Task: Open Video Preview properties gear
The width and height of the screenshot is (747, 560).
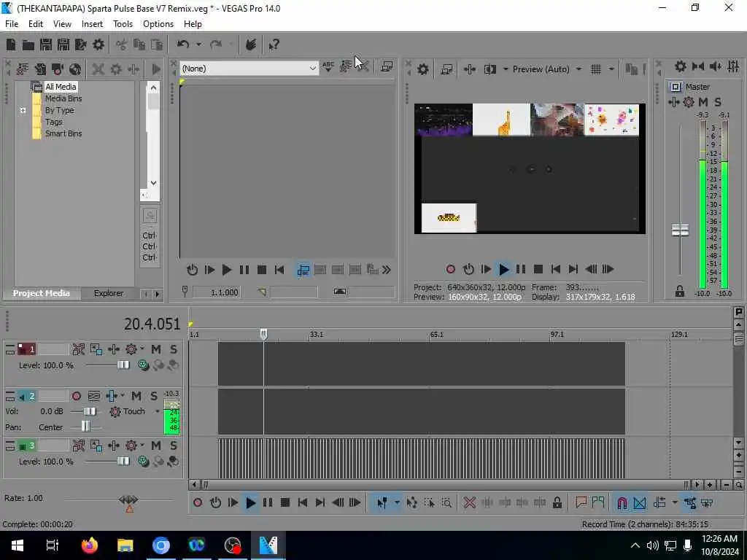Action: 422,69
